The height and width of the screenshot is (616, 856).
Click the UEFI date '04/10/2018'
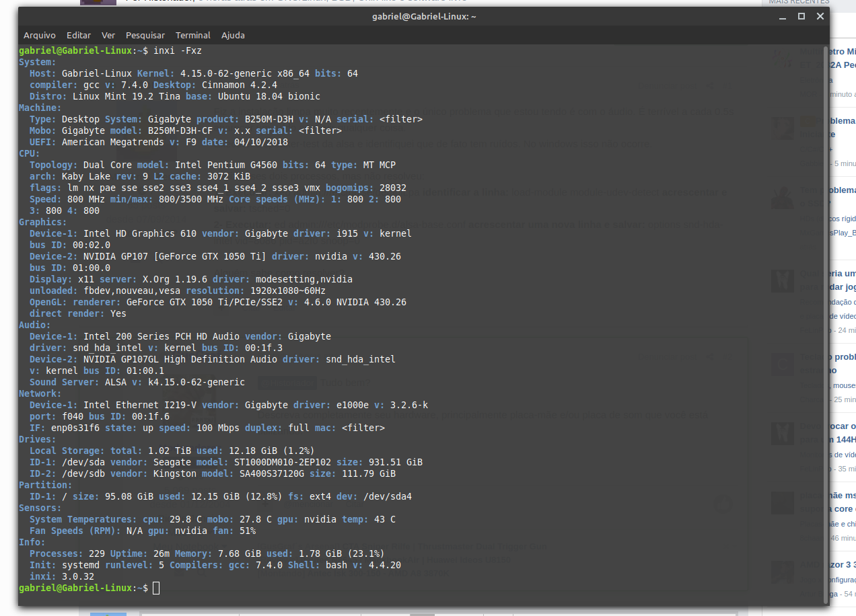click(261, 142)
